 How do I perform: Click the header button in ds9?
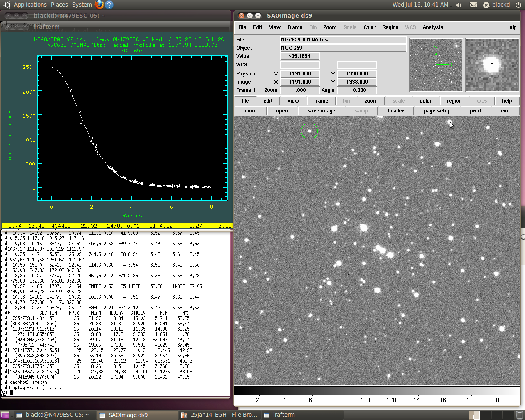click(x=396, y=111)
